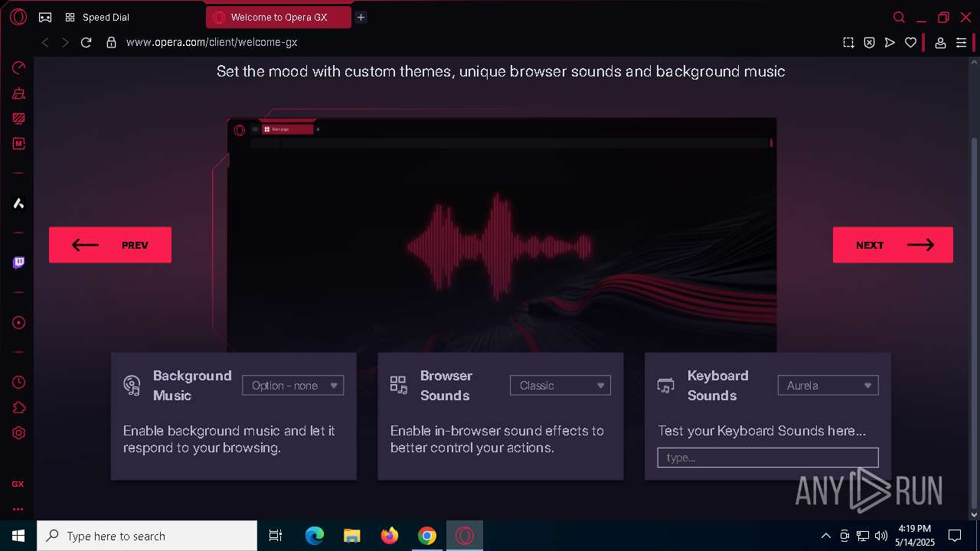Open Easy Setup sliders icon

pos(962,43)
